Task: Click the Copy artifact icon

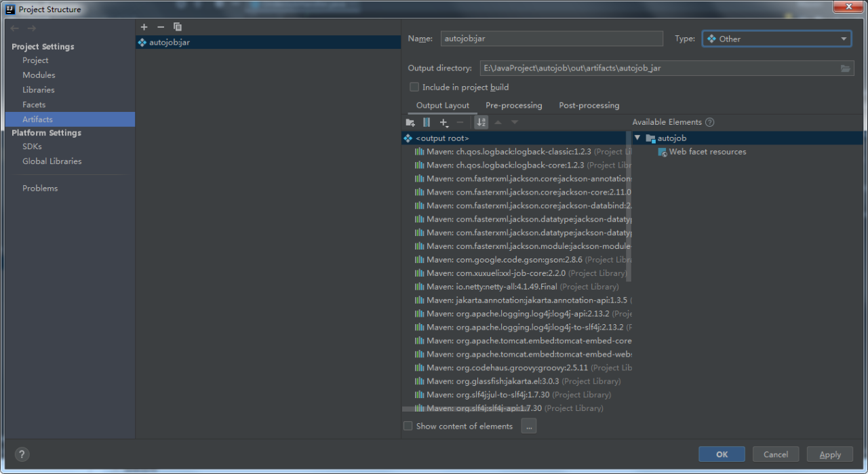Action: coord(178,27)
